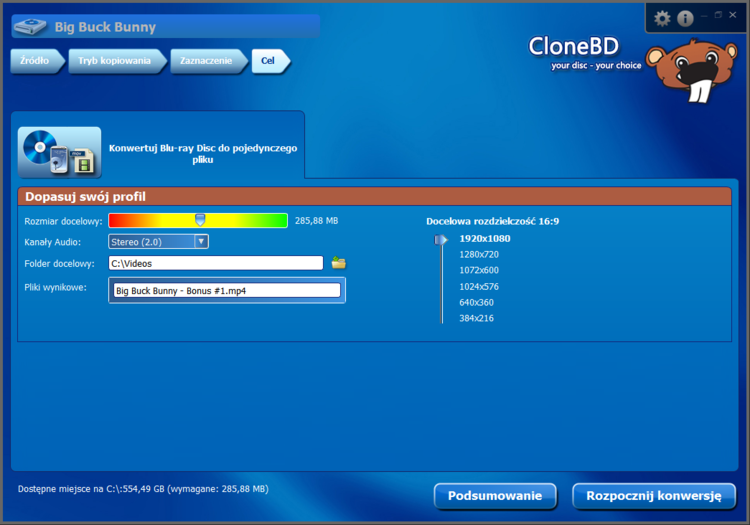This screenshot has height=525, width=750.
Task: Click the disc drive icon beside Big Buck Bunny
Action: [30, 26]
